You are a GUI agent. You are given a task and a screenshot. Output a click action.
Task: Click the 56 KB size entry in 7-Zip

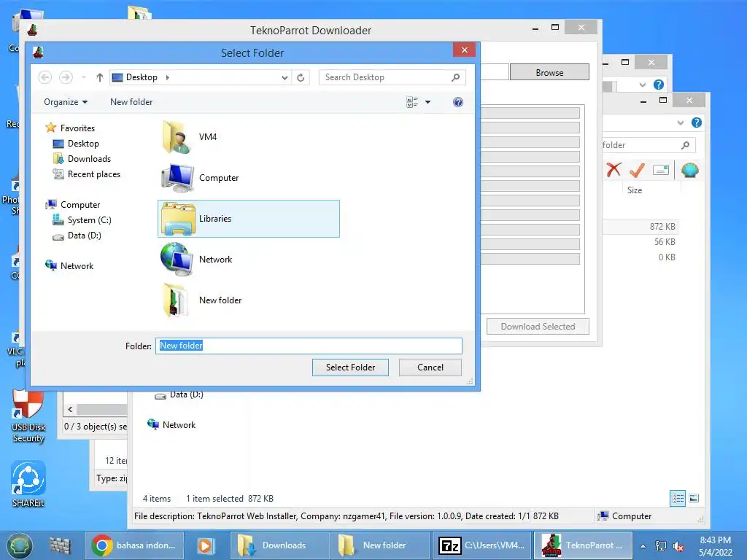click(x=665, y=242)
